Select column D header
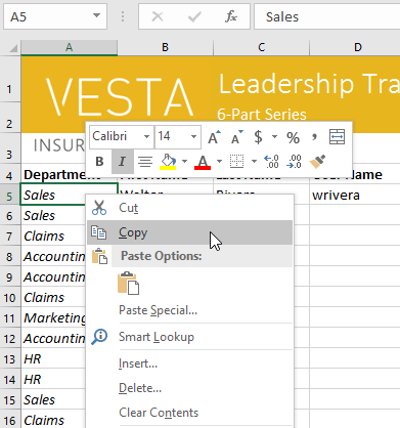 click(x=355, y=47)
